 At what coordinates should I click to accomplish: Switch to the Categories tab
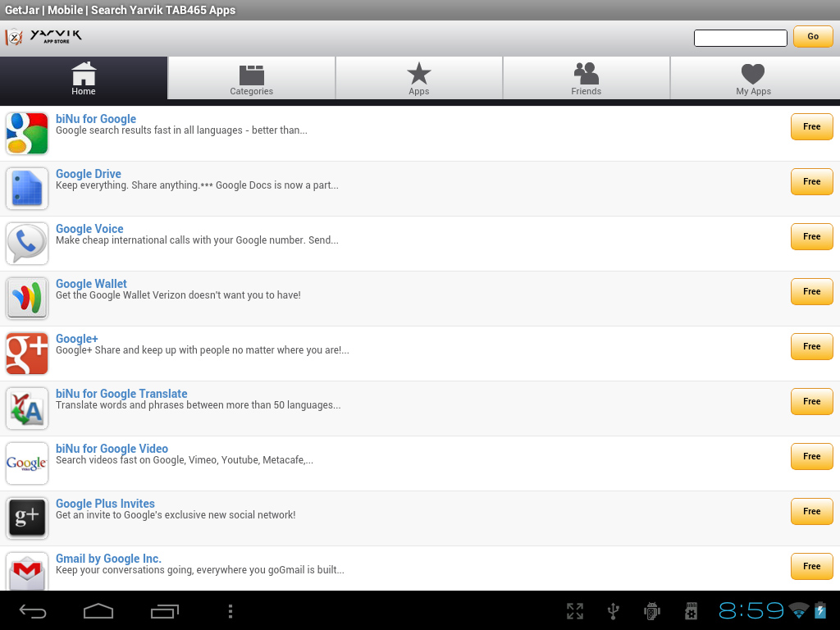[x=252, y=78]
